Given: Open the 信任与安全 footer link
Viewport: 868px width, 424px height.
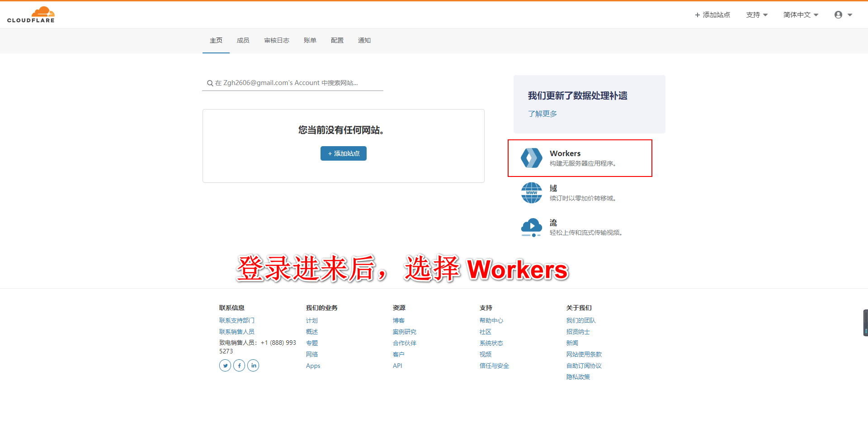Looking at the screenshot, I should click(x=494, y=366).
